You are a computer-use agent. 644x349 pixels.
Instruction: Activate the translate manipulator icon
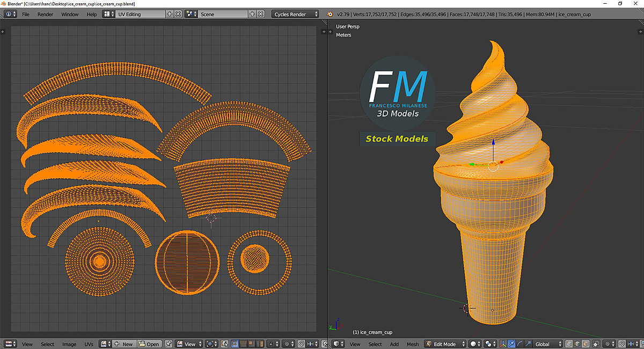click(x=511, y=344)
